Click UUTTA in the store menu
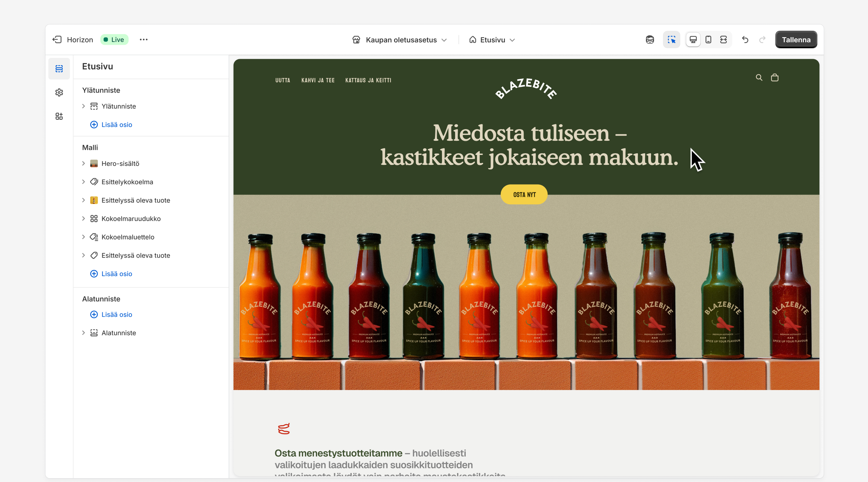Viewport: 868px width, 482px height. tap(282, 80)
